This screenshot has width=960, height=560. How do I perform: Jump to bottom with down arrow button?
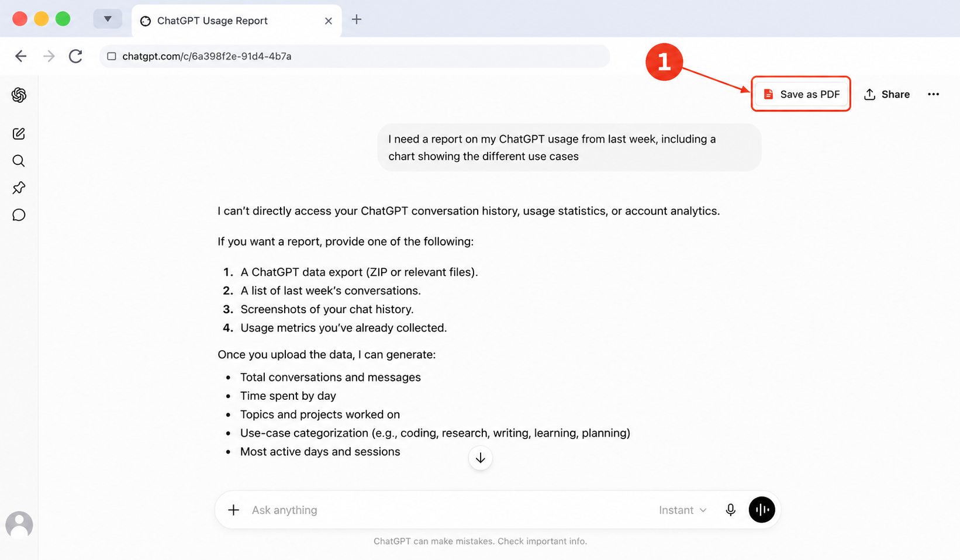(x=480, y=458)
